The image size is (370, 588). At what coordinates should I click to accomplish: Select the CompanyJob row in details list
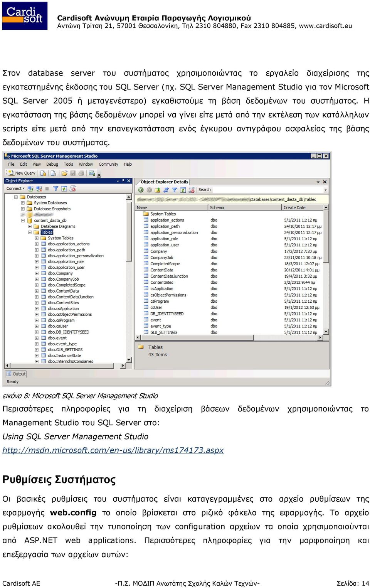click(161, 258)
